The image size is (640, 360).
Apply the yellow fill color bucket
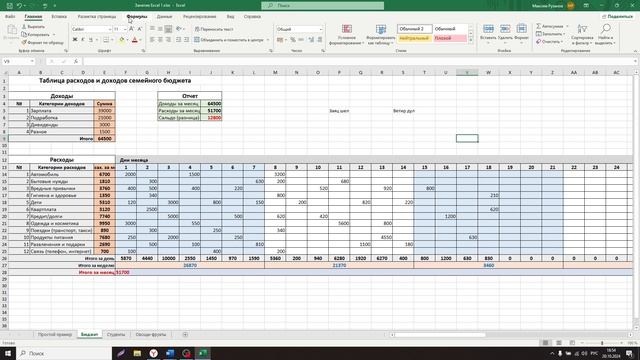pos(121,40)
